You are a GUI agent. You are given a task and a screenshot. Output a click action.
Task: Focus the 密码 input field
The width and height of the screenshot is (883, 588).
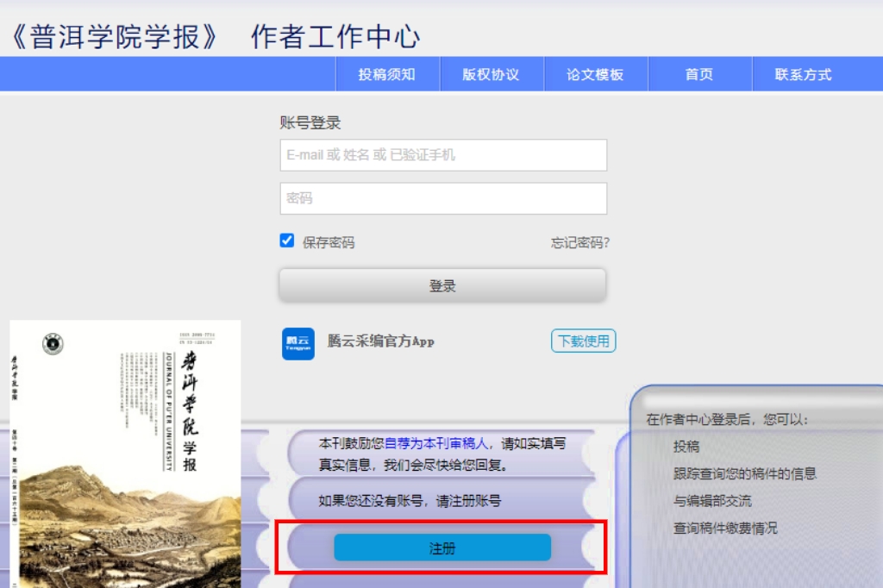click(443, 198)
